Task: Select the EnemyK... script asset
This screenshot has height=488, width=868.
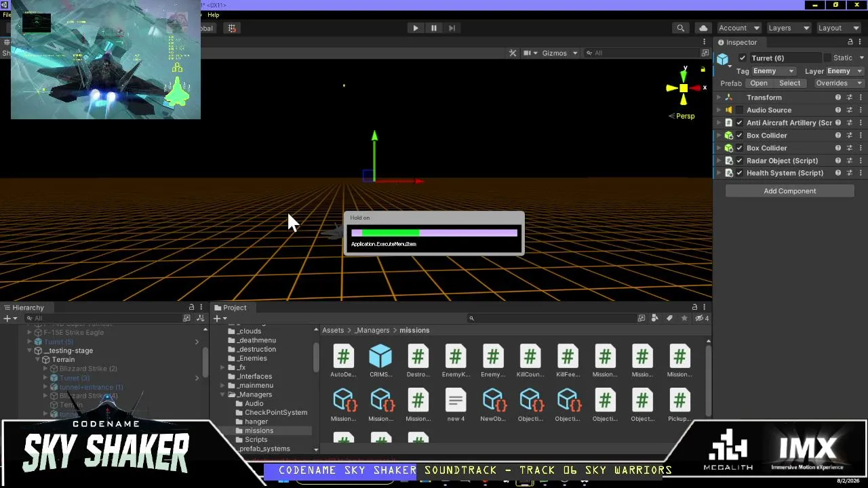Action: tap(456, 361)
